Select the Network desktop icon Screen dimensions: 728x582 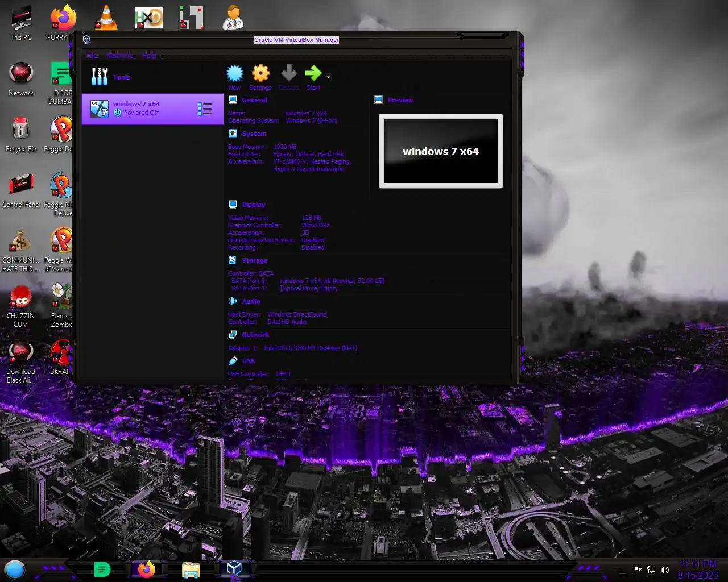tap(21, 80)
